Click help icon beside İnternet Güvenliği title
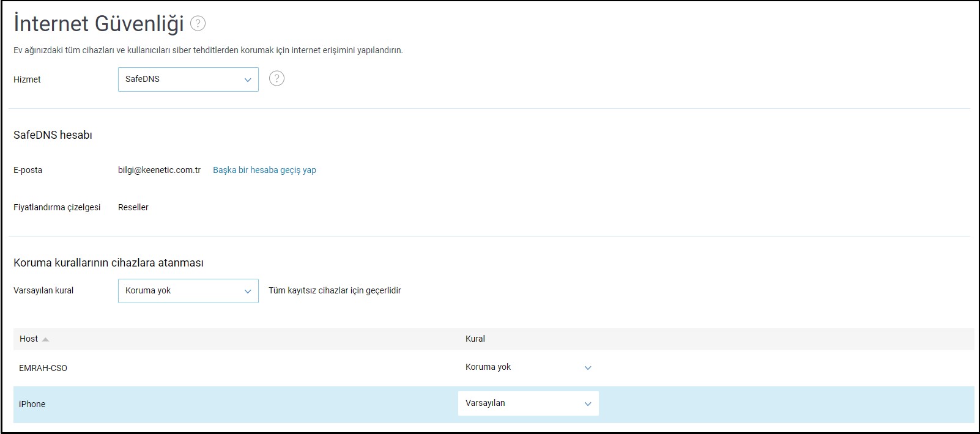Viewport: 980px width, 434px height. pyautogui.click(x=198, y=24)
